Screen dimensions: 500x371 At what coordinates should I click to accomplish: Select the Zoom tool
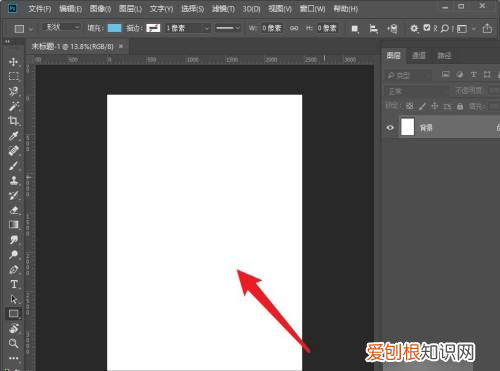pyautogui.click(x=13, y=343)
